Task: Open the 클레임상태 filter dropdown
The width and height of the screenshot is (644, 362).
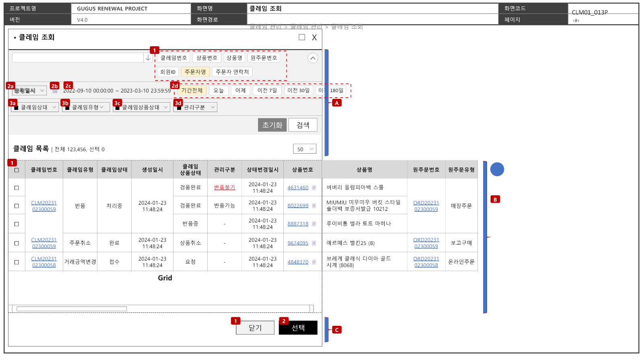Action: (35, 107)
